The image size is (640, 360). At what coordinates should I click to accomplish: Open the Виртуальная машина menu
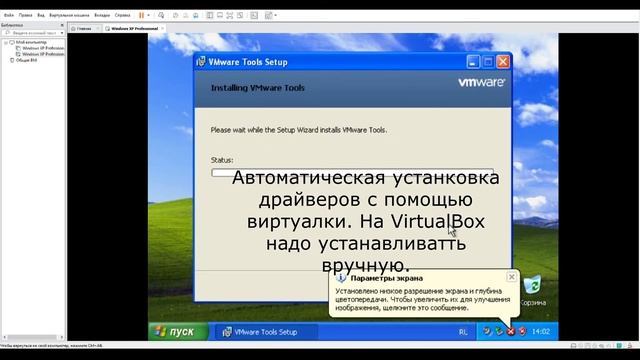(69, 15)
